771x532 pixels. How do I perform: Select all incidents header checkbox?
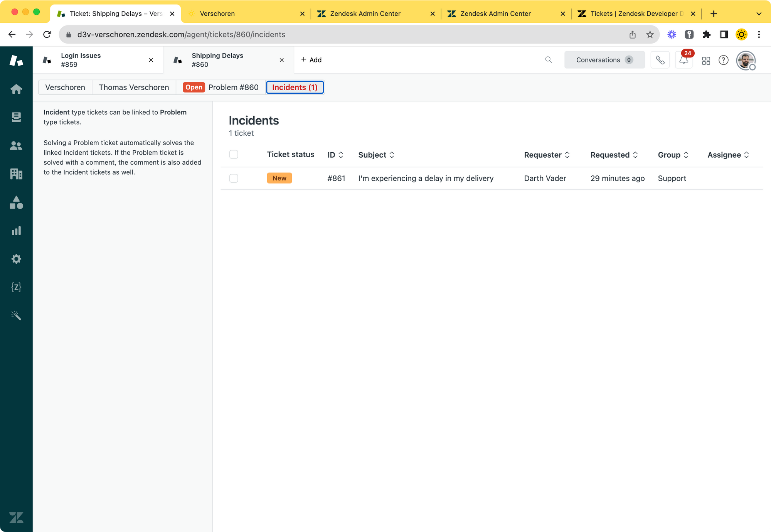click(x=234, y=155)
